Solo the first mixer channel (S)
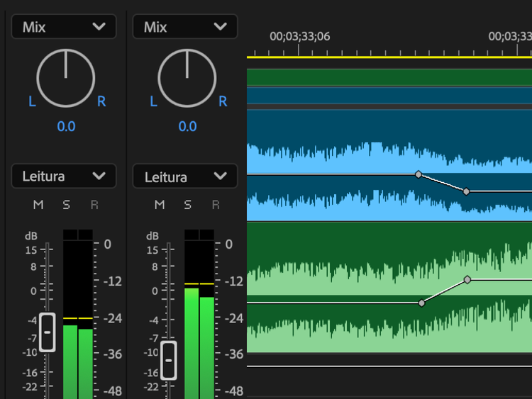The height and width of the screenshot is (399, 532). click(66, 205)
